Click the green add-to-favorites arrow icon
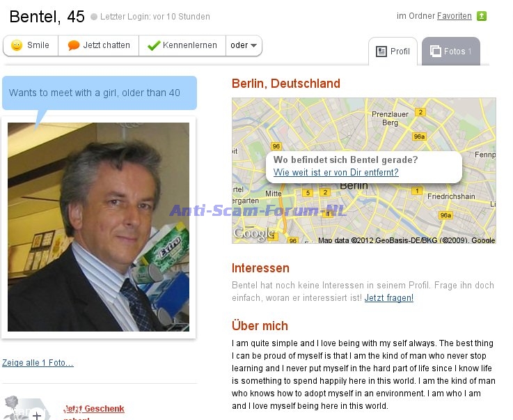Screen dimensions: 513x420 point(481,16)
